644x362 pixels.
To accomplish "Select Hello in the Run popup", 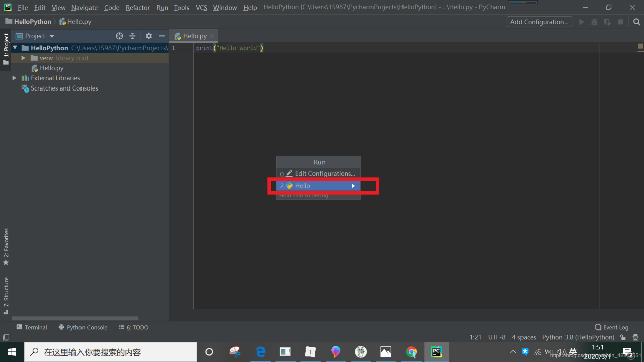I will [x=318, y=186].
